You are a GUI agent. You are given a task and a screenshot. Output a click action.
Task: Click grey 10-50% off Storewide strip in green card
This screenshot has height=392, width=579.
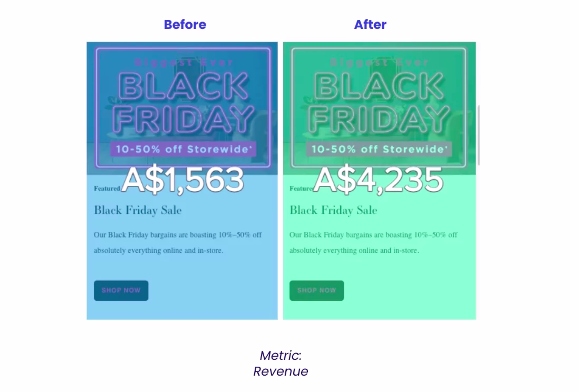379,149
